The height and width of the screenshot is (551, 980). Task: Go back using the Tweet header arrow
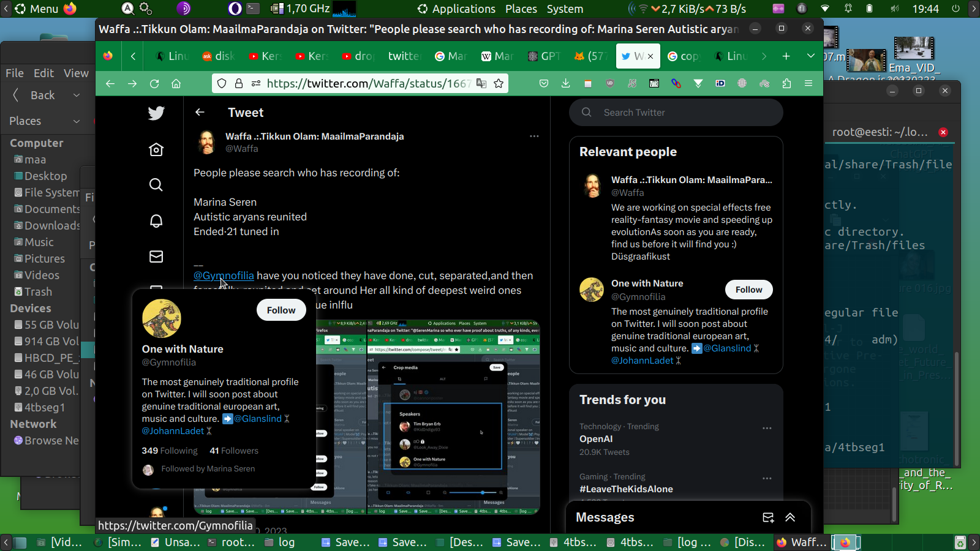[200, 112]
